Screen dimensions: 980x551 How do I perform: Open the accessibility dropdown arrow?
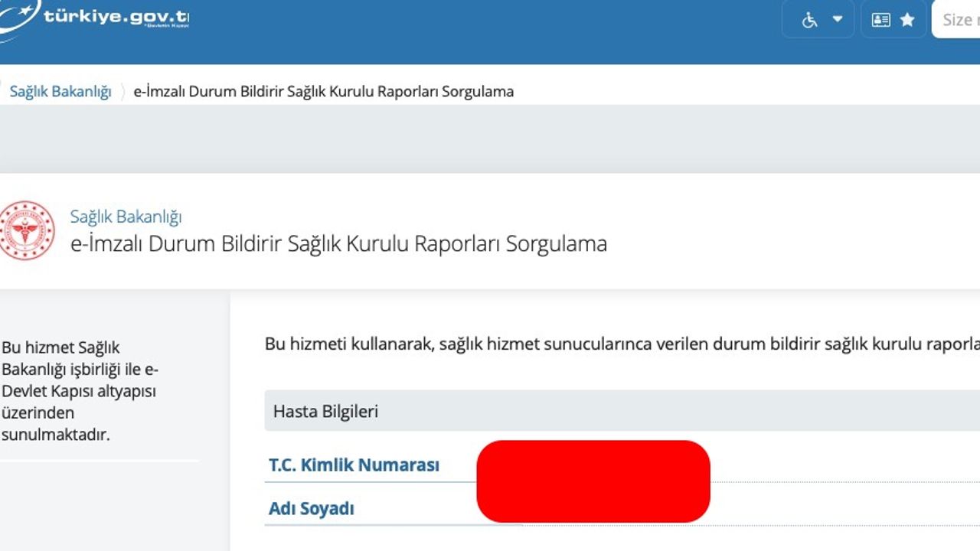[x=838, y=19]
